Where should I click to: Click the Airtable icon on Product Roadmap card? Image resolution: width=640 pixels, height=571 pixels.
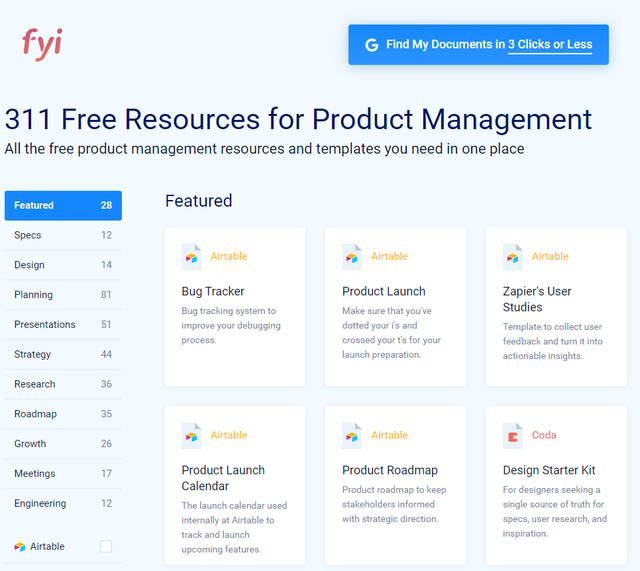[x=352, y=436]
